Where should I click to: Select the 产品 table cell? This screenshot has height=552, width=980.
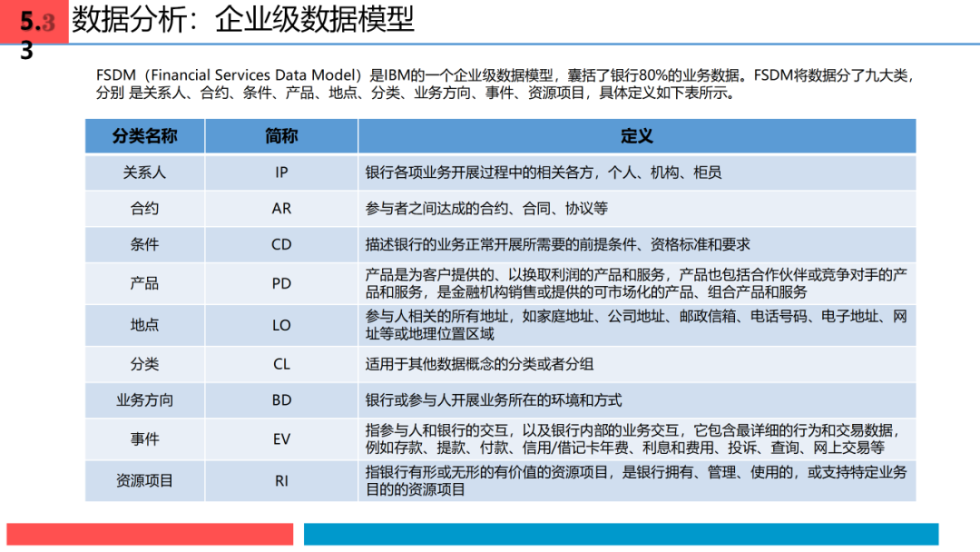[x=145, y=284]
